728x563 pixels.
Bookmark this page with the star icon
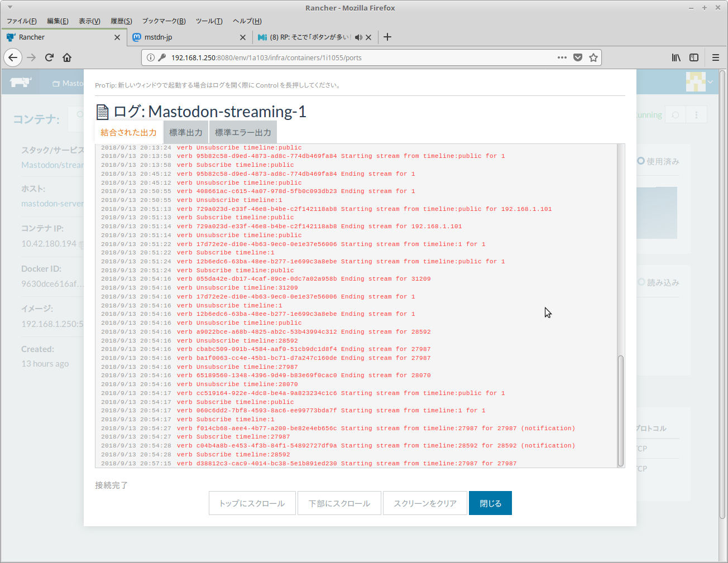pos(593,57)
